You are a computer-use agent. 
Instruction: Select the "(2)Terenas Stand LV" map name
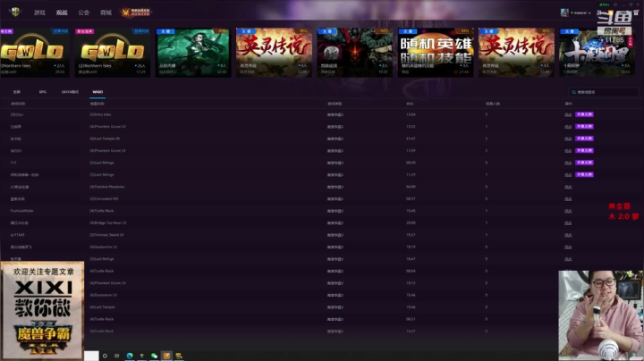point(106,235)
